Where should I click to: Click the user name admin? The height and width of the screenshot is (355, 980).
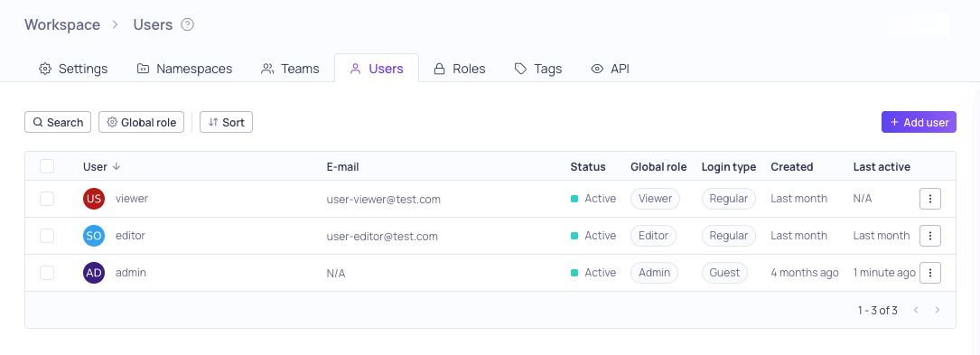(131, 272)
